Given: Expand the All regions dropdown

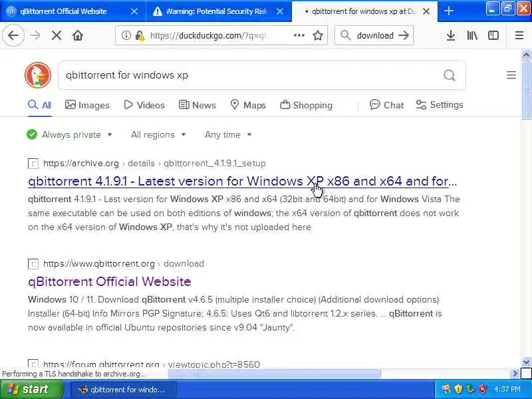Looking at the screenshot, I should pos(158,135).
